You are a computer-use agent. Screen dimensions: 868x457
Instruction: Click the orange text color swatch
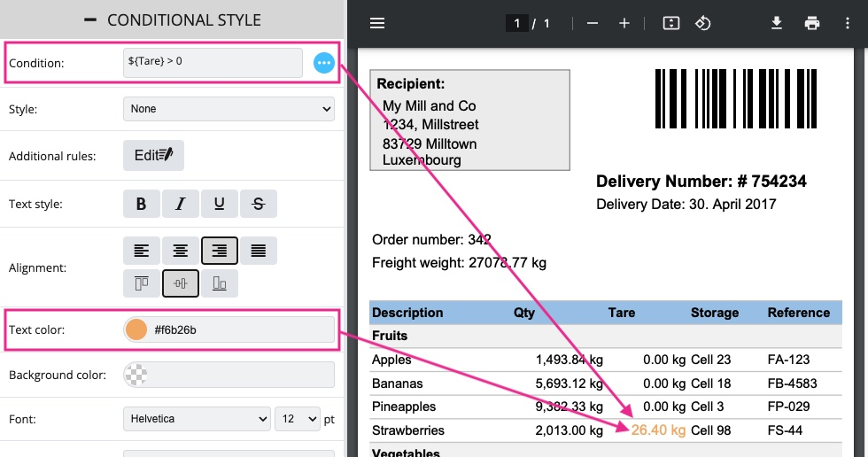[136, 329]
